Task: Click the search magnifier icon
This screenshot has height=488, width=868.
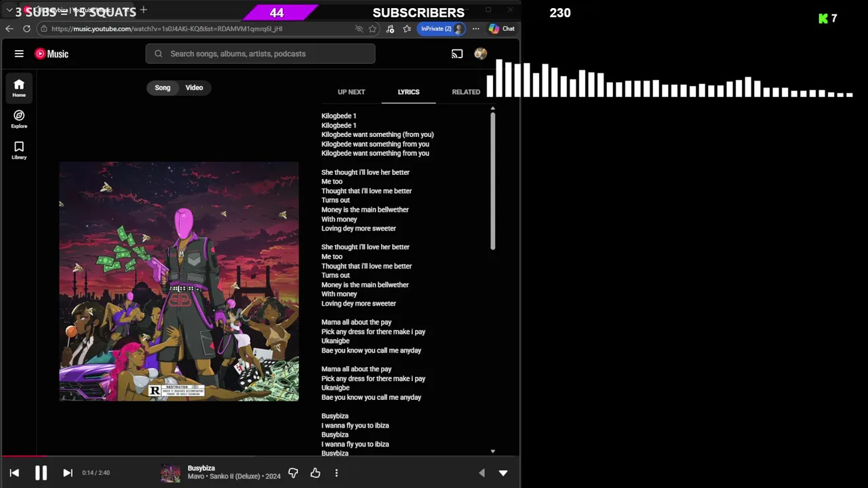Action: coord(158,54)
